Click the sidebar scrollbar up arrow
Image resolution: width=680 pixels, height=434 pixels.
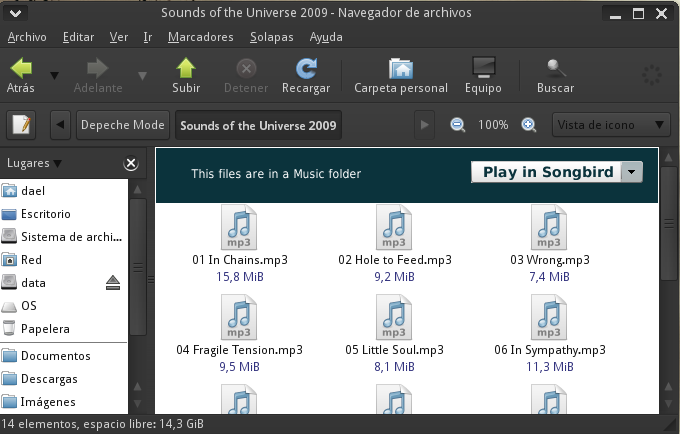tap(137, 189)
